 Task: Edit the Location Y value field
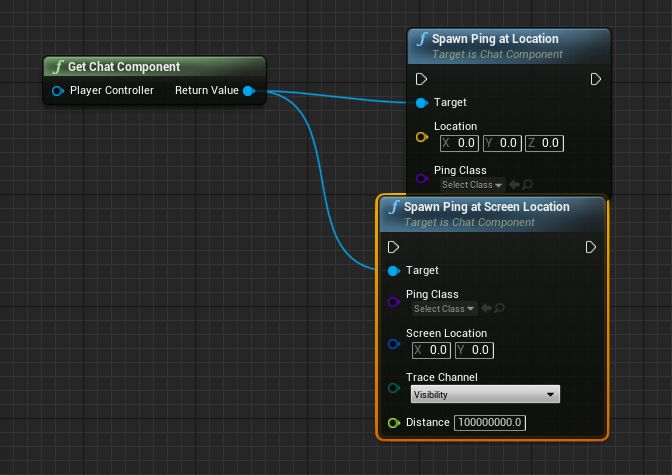[x=502, y=143]
